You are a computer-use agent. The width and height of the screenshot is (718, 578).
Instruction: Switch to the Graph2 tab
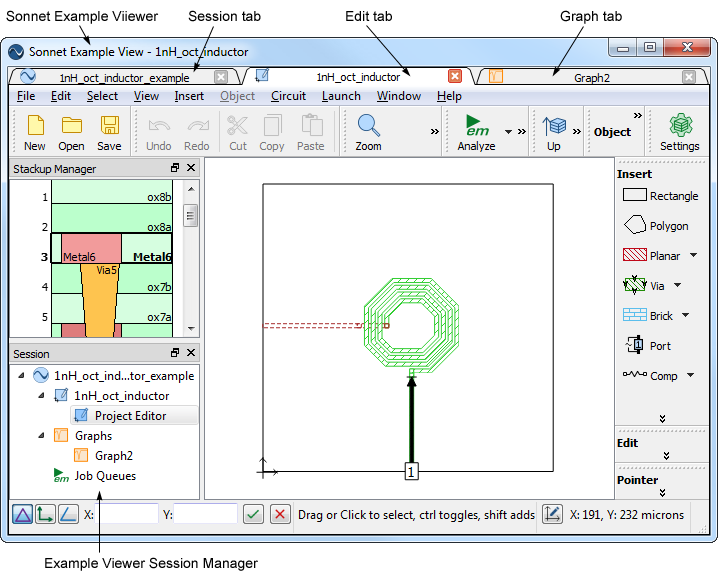pyautogui.click(x=592, y=77)
